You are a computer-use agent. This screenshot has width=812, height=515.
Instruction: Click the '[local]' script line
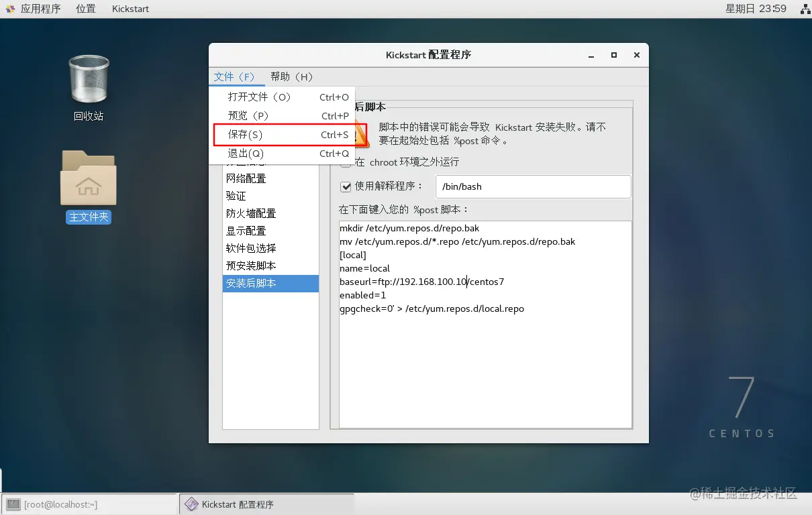coord(353,255)
